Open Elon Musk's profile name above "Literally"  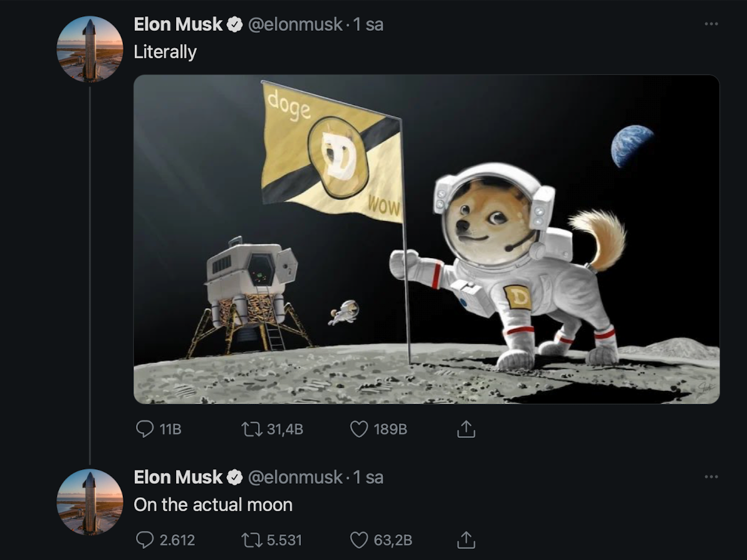click(x=178, y=24)
